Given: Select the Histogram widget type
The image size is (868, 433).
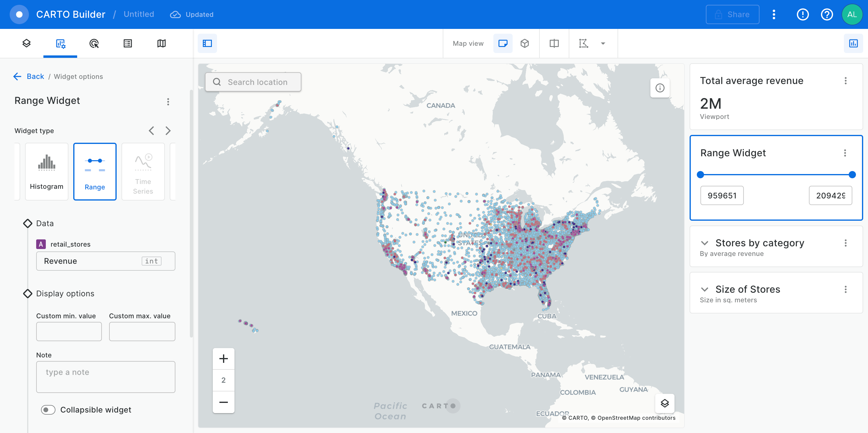Looking at the screenshot, I should coord(46,171).
